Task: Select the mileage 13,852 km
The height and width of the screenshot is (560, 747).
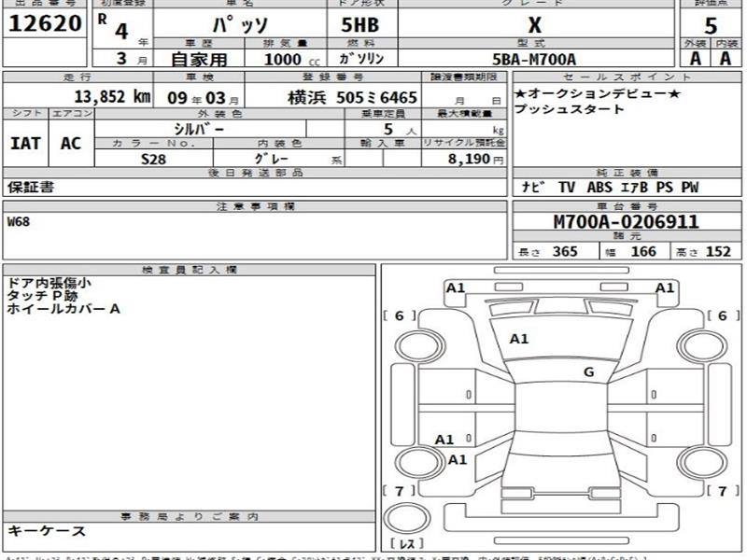Action: pyautogui.click(x=112, y=97)
